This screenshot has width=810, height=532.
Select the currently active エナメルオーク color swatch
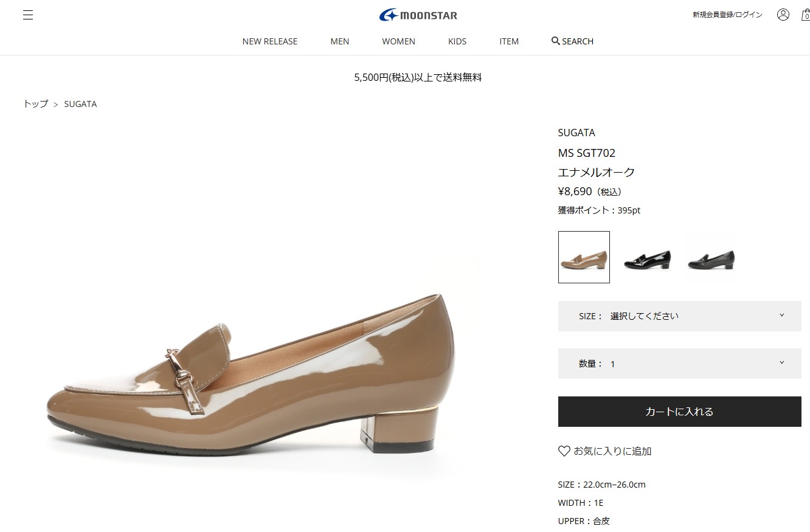tap(583, 257)
